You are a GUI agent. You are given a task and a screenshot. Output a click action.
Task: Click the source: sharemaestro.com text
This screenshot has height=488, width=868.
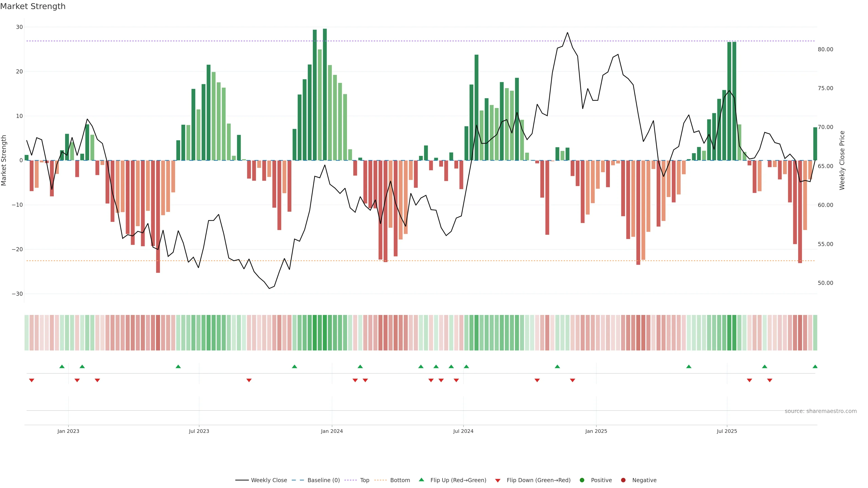click(821, 411)
